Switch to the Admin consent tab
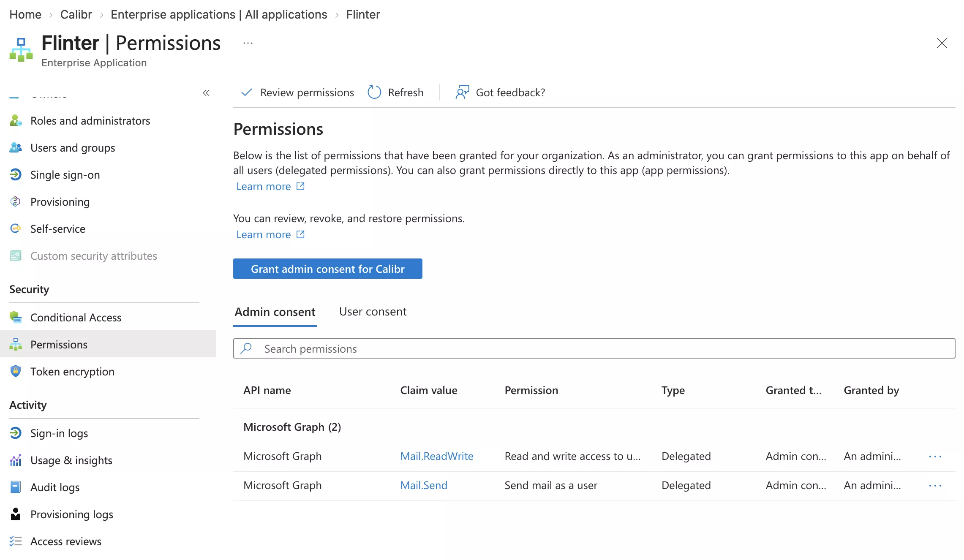The image size is (964, 560). click(275, 312)
